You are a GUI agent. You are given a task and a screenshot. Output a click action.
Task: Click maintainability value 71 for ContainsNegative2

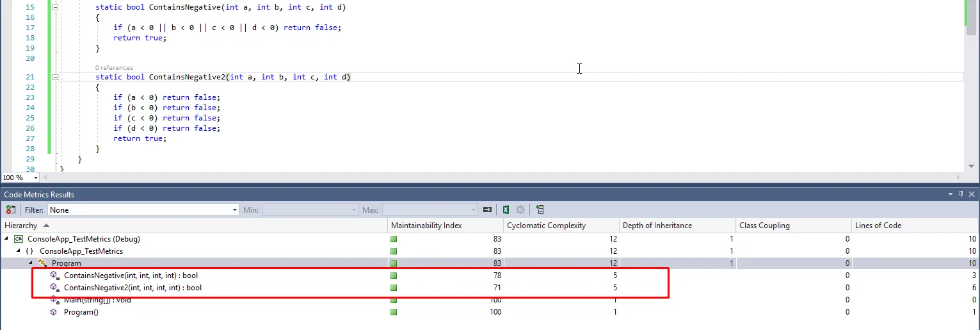[497, 288]
